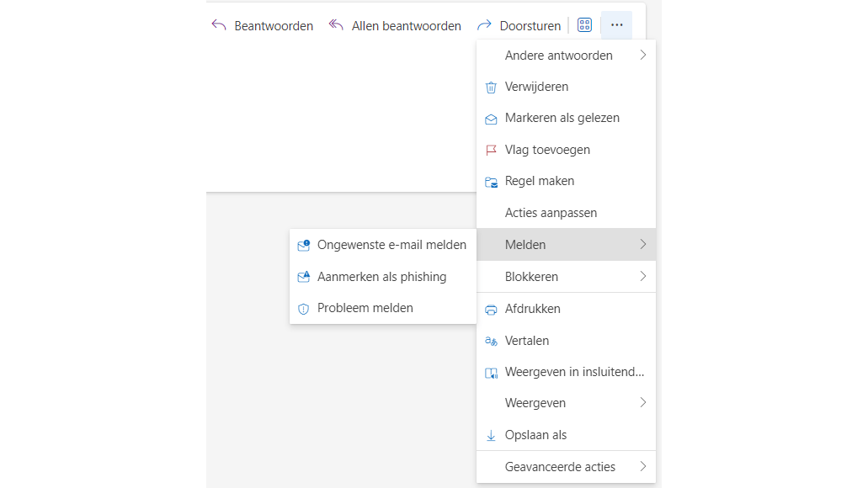Screen dimensions: 868x488
Task: Click the red flag icon
Action: click(x=492, y=151)
